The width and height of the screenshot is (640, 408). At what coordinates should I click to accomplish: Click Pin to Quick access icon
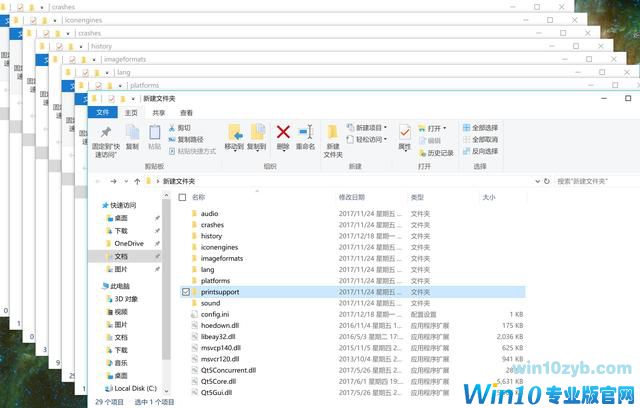coord(106,132)
